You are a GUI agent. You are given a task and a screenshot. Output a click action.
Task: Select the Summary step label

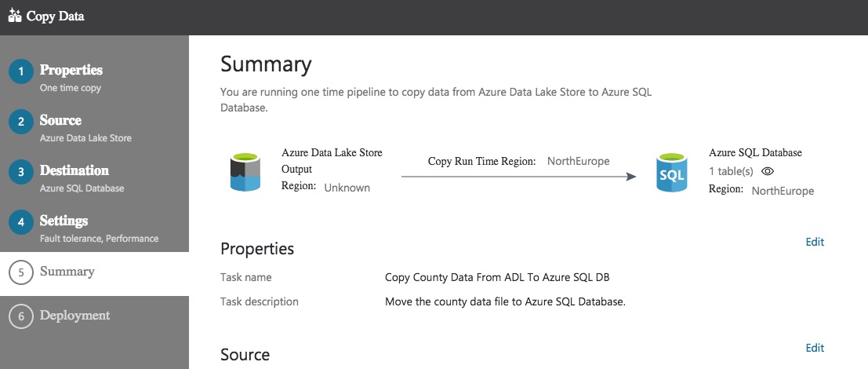point(67,272)
